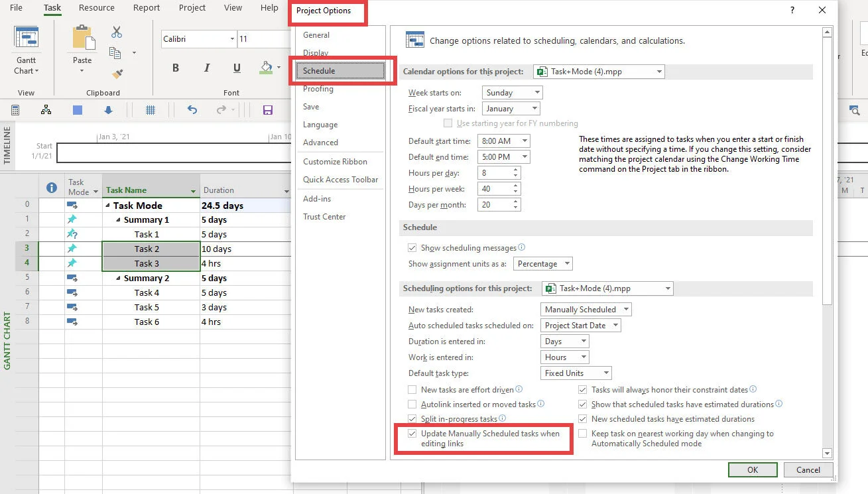Screen dimensions: 868x494
Task: Open the Week starts on dropdown
Action: pyautogui.click(x=512, y=93)
